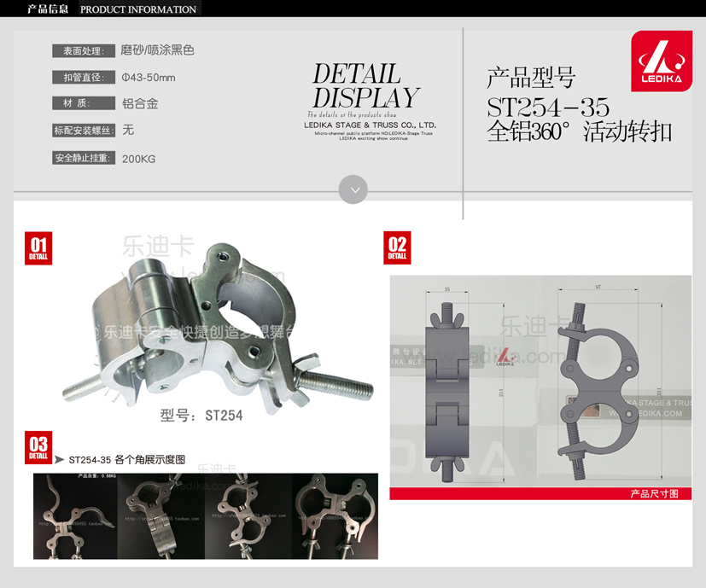The width and height of the screenshot is (706, 588).
Task: Click the '表面处理' label tag
Action: pyautogui.click(x=84, y=51)
